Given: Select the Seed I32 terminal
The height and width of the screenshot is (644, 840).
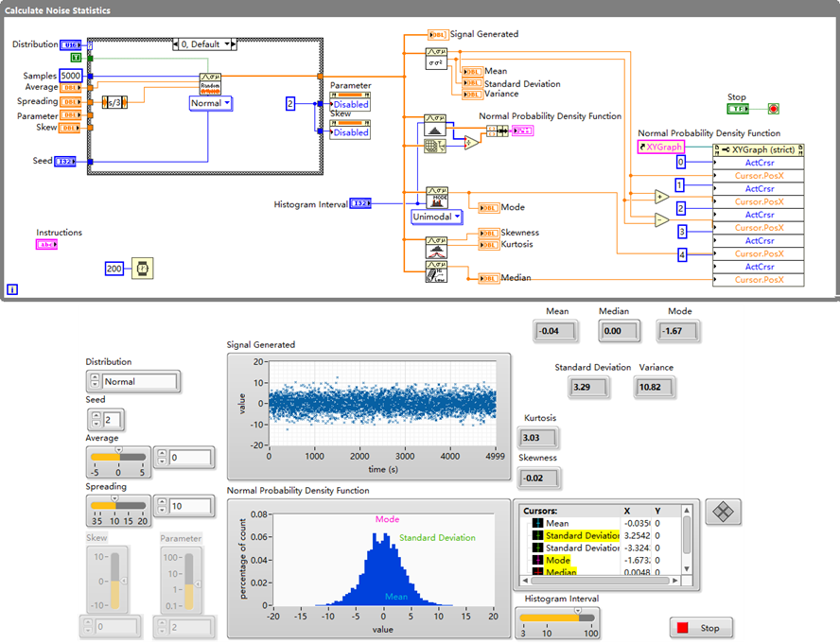Looking at the screenshot, I should [x=65, y=162].
